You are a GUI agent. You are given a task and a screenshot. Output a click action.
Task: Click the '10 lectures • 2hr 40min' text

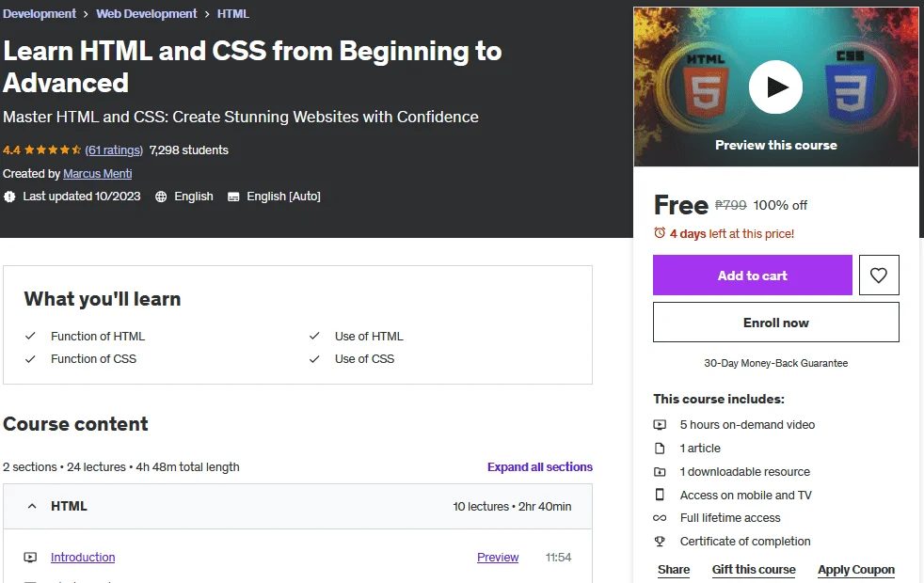[x=512, y=507]
